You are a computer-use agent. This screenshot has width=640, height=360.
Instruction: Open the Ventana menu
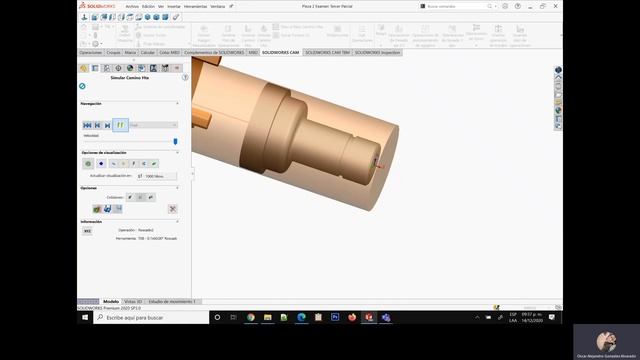[x=218, y=7]
